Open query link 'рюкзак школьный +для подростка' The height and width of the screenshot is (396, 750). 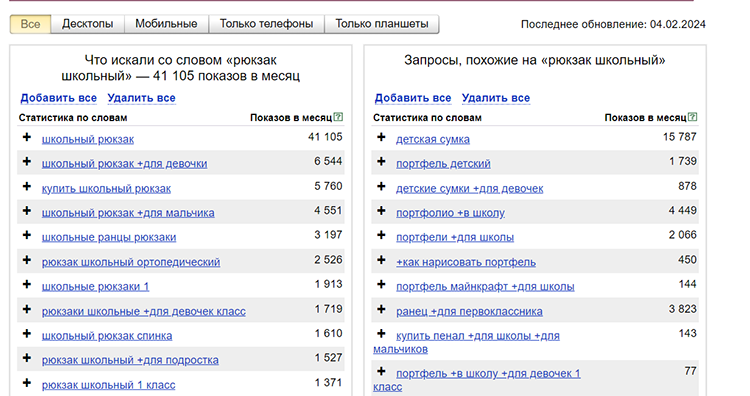coord(130,360)
